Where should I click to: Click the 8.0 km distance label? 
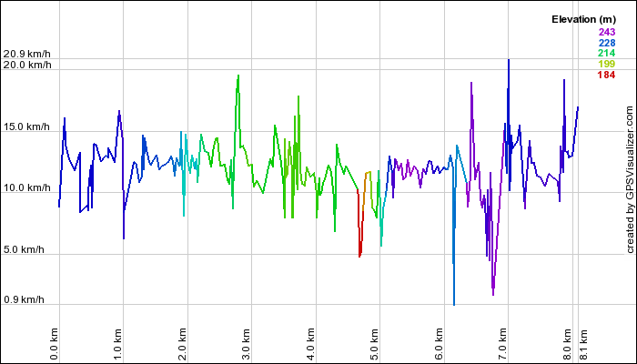click(x=567, y=344)
